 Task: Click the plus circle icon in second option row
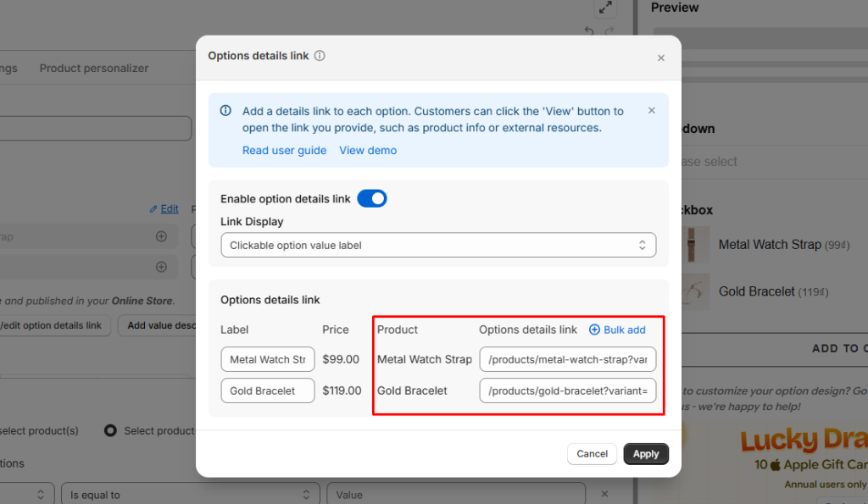click(161, 267)
